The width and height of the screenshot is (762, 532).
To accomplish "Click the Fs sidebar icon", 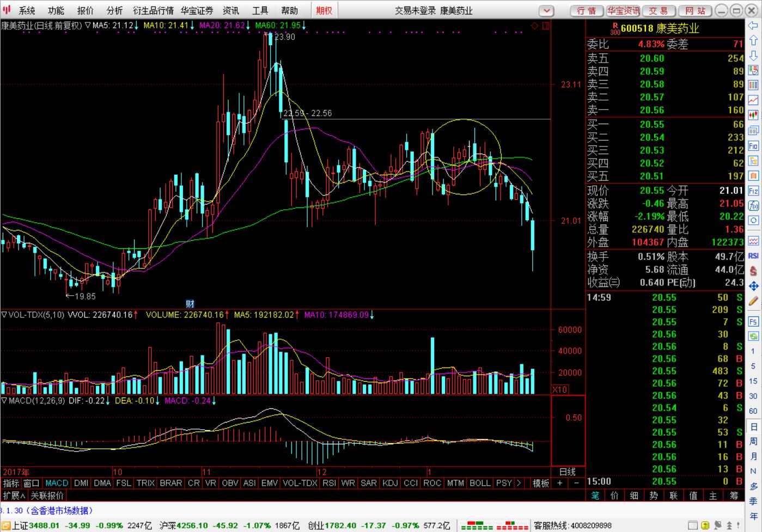I will [x=753, y=321].
